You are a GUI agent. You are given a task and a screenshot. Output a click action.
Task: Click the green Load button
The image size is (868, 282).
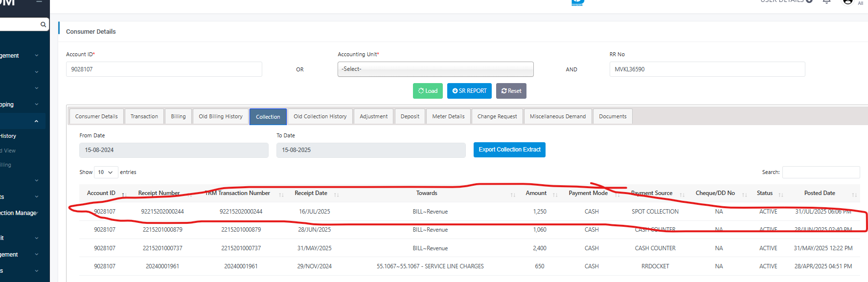click(428, 91)
